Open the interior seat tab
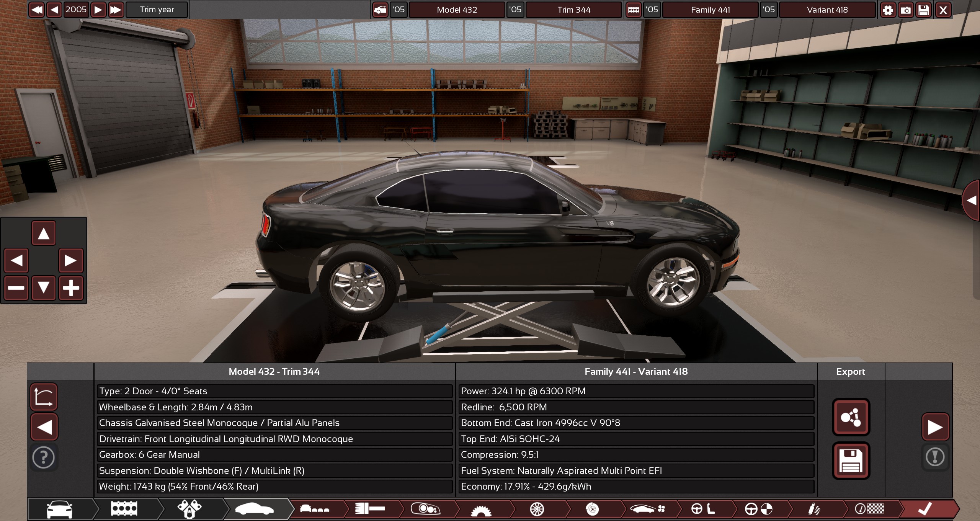Image resolution: width=980 pixels, height=521 pixels. 703,509
